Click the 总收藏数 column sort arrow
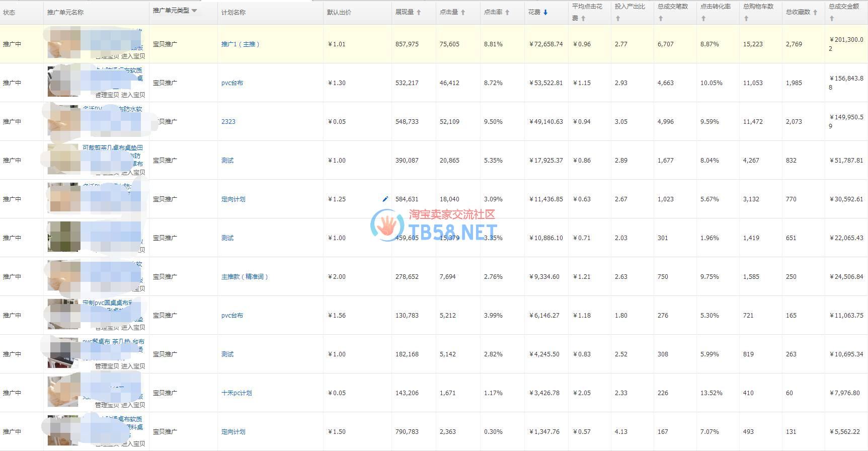The image size is (868, 451). 815,12
